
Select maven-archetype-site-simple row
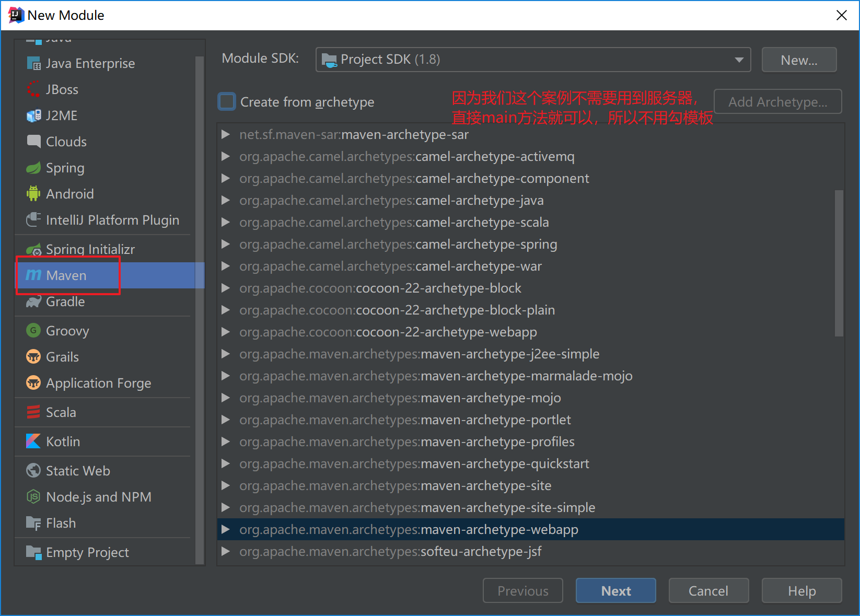pos(531,507)
